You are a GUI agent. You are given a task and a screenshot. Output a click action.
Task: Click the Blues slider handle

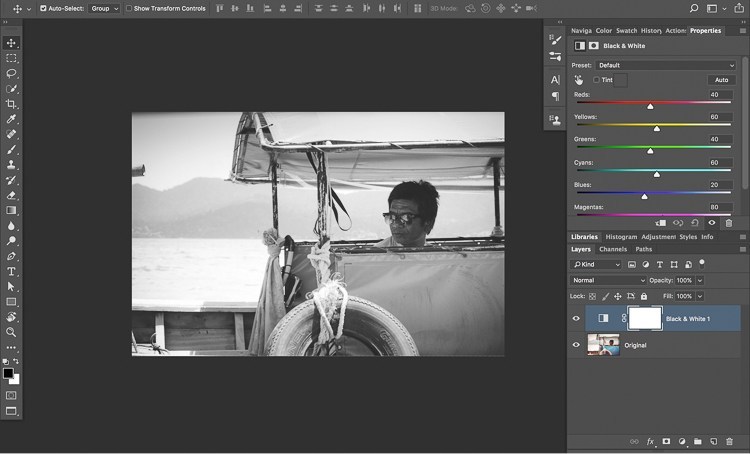click(x=644, y=196)
